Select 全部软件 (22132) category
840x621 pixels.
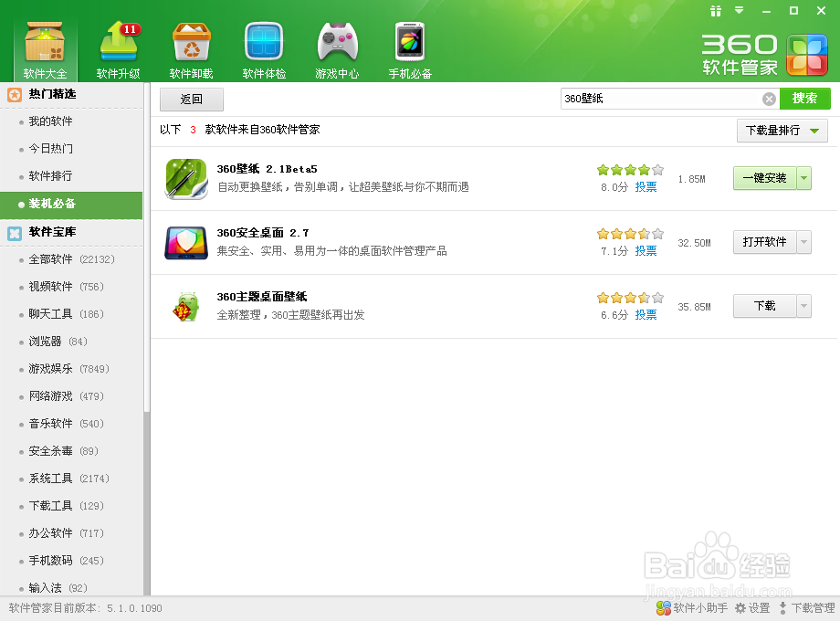[72, 259]
